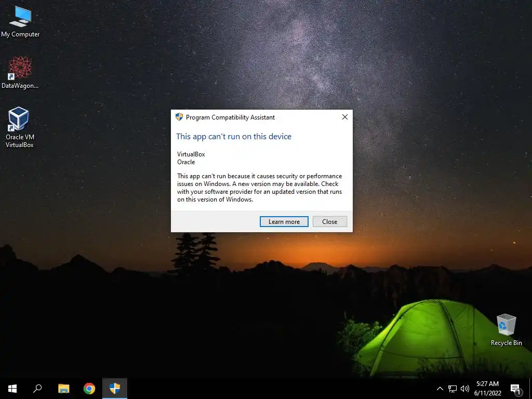532x399 pixels.
Task: Click the shield icon in dialog title bar
Action: tap(179, 117)
